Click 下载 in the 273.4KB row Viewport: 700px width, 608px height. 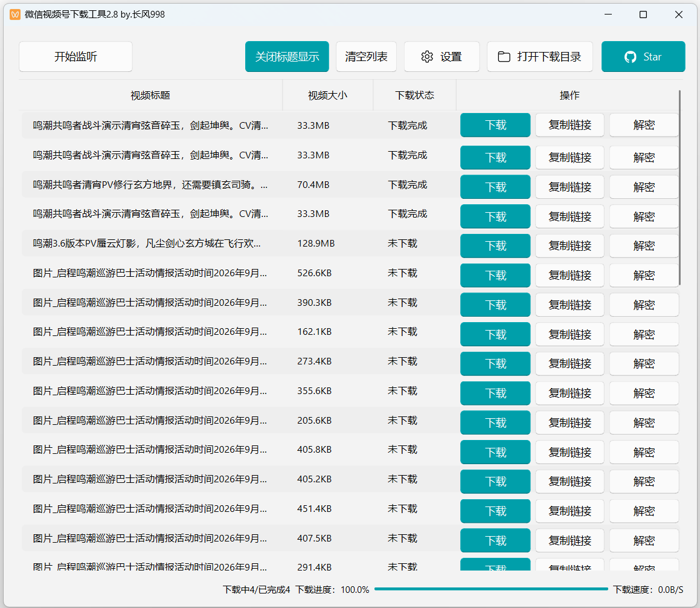coord(495,364)
